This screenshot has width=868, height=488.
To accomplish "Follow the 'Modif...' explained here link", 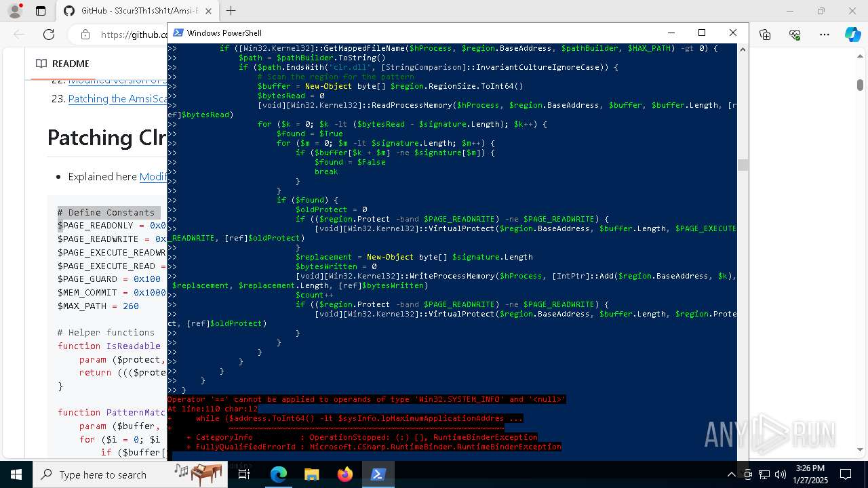I will click(x=153, y=177).
